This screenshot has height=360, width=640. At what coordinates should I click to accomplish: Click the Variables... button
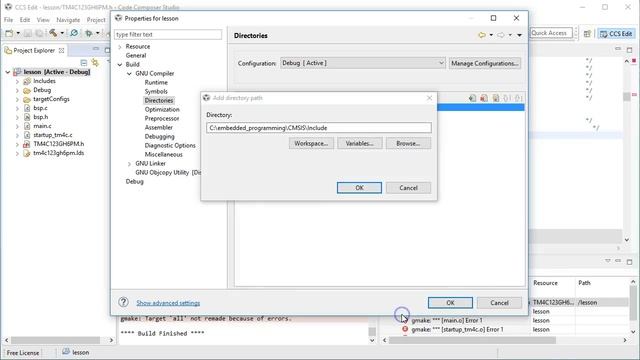click(x=360, y=143)
